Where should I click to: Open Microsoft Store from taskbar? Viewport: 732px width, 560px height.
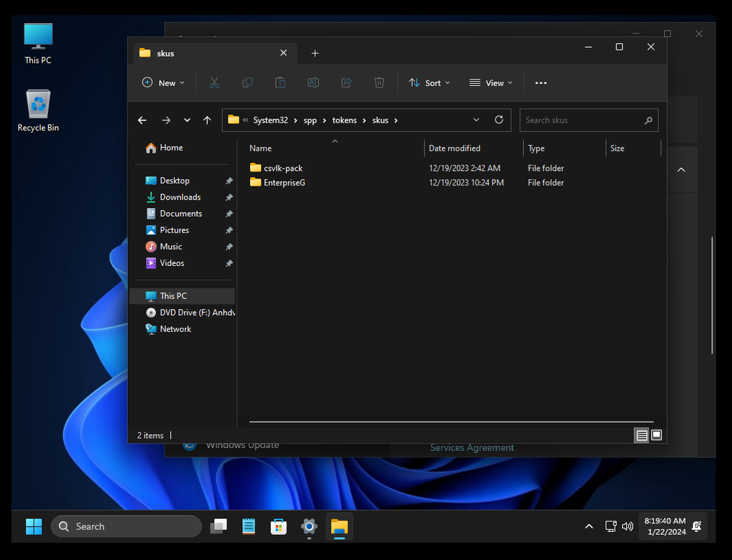tap(278, 526)
